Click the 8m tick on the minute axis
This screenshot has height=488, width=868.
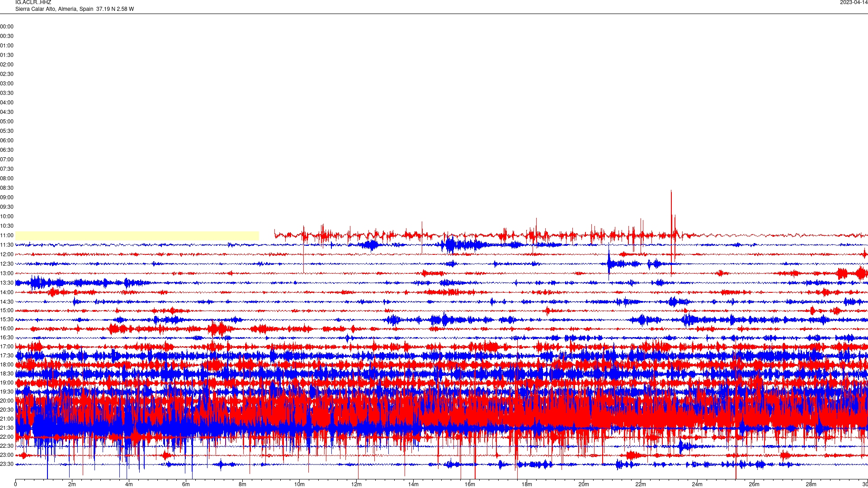click(x=243, y=484)
